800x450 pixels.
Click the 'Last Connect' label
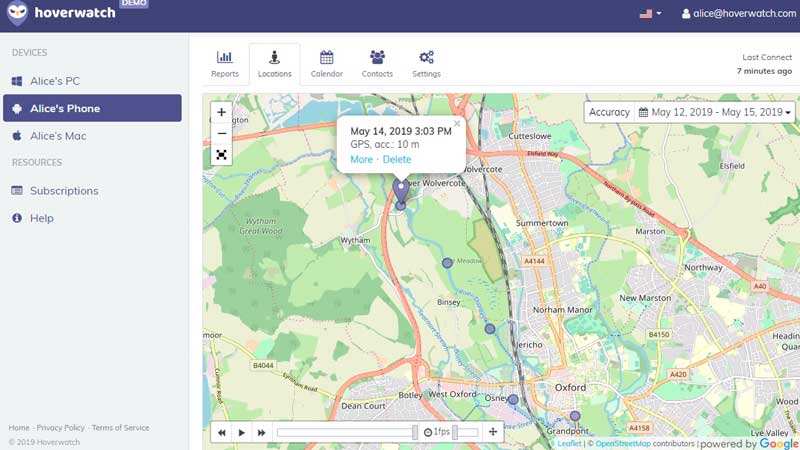click(767, 57)
